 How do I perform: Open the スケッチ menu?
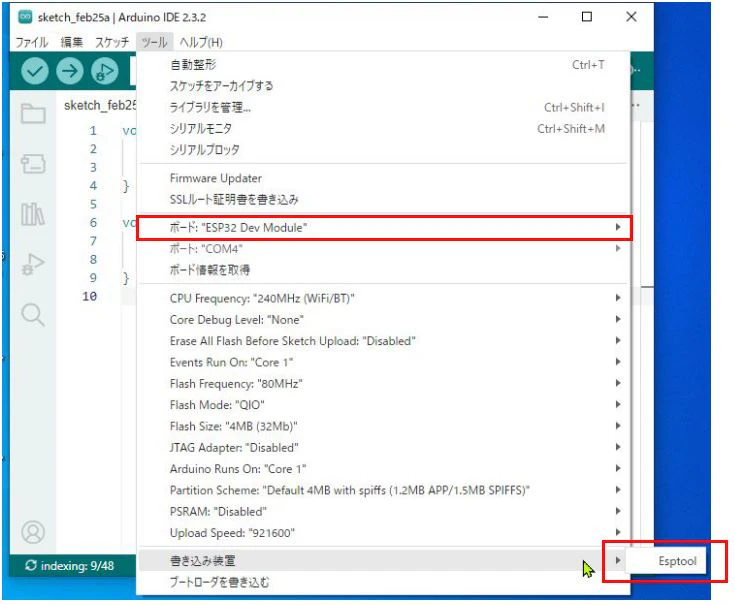112,42
